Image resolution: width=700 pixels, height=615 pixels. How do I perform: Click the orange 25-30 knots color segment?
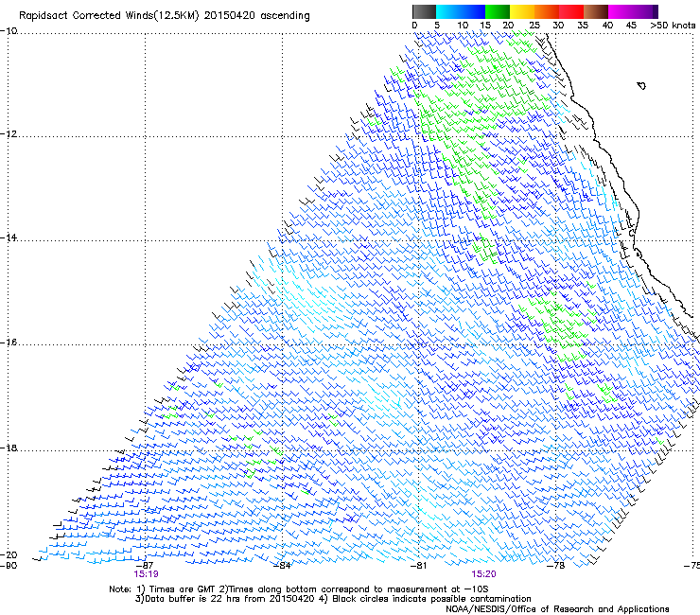click(547, 11)
